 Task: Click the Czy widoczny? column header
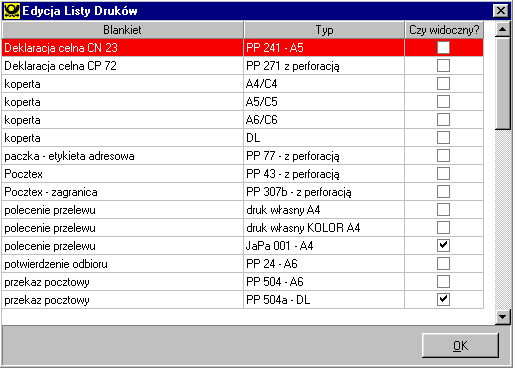[444, 30]
